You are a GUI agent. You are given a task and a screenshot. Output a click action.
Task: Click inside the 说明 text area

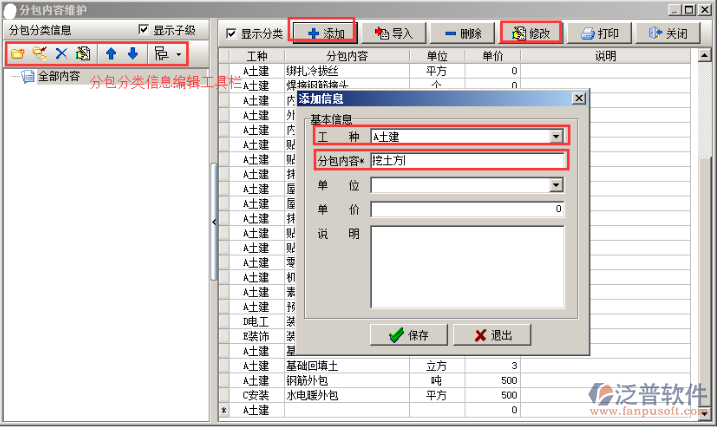[x=467, y=267]
